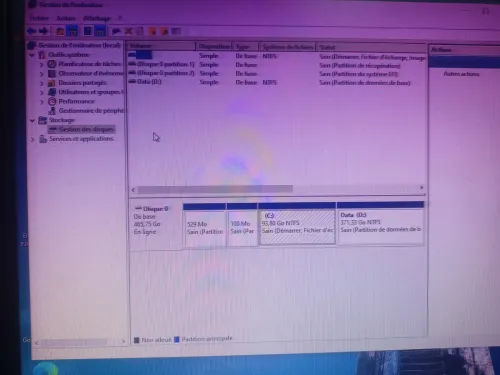Expand Observateur d'événements node

[x=41, y=74]
